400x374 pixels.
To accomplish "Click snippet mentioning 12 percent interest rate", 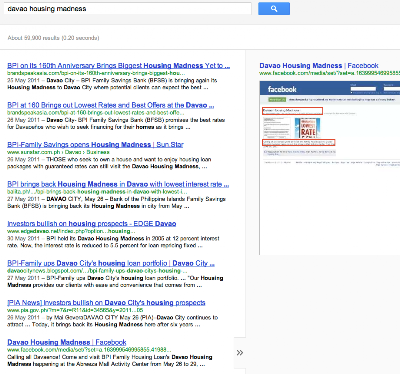I will (x=113, y=242).
